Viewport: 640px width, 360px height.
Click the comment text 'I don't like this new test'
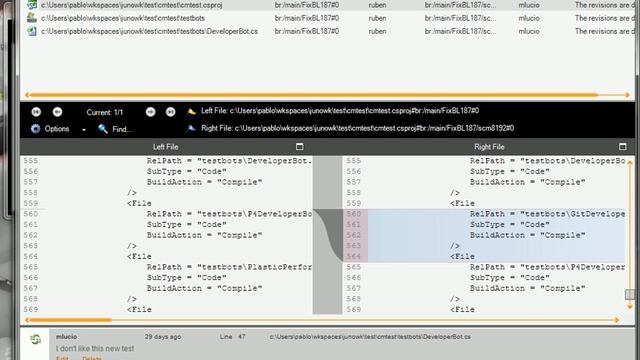[x=95, y=349]
